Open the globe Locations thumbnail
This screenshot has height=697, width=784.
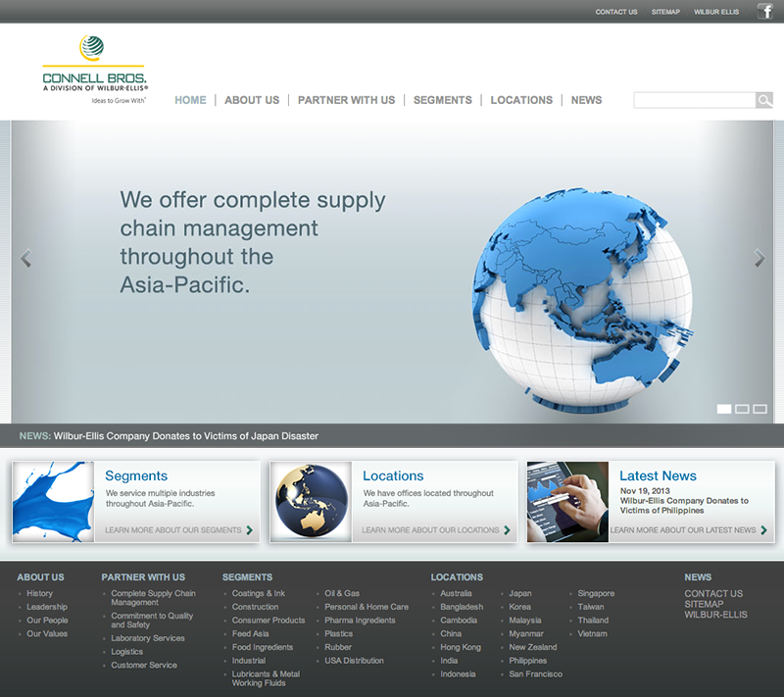pyautogui.click(x=311, y=502)
